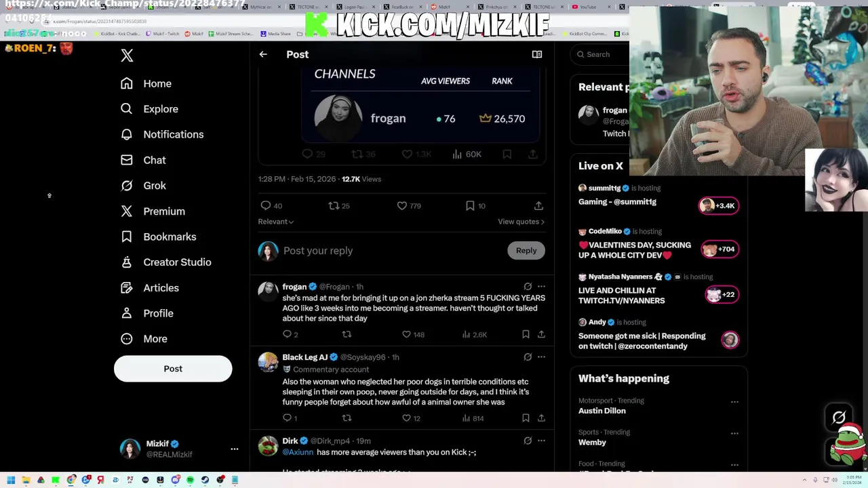Reply to frogan's comment with 2 replies

(x=287, y=334)
